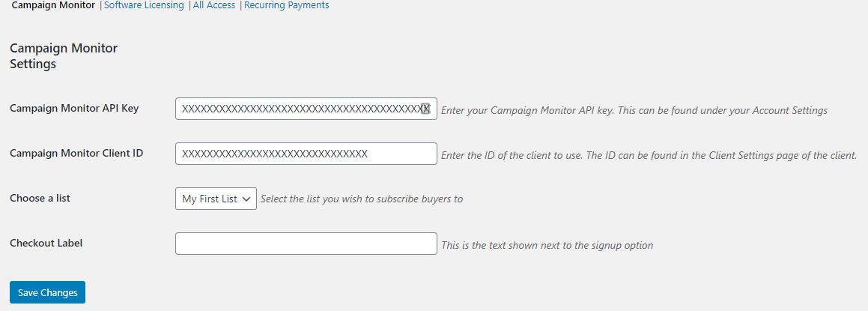Viewport: 868px width, 311px height.
Task: Click the chevron arrow on My First List
Action: (x=246, y=199)
